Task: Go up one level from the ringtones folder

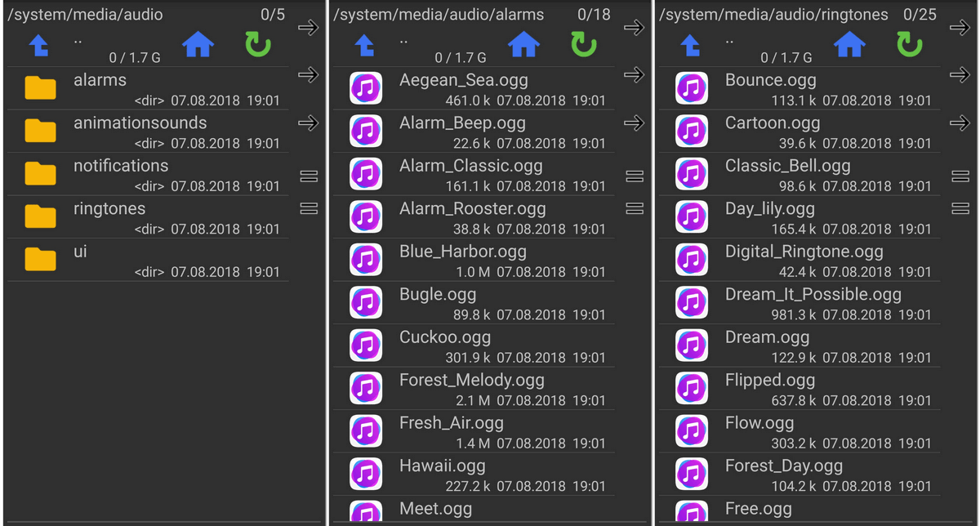Action: (690, 46)
